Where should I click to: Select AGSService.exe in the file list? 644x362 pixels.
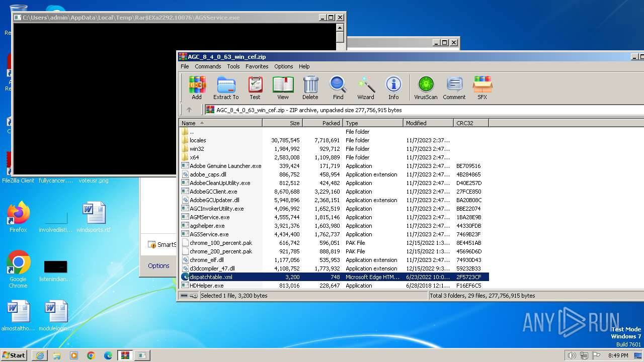[209, 234]
